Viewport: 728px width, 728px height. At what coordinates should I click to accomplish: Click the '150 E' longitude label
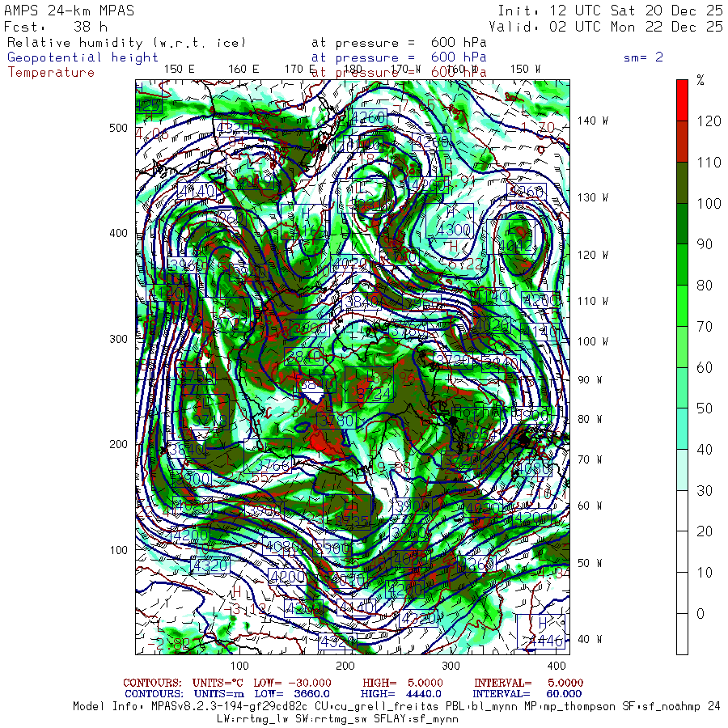(180, 70)
